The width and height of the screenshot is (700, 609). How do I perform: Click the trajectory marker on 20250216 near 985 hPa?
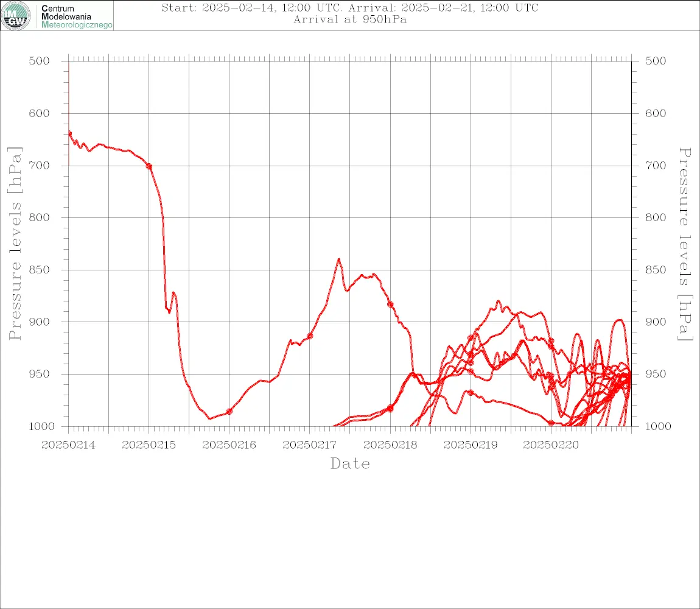tap(229, 412)
